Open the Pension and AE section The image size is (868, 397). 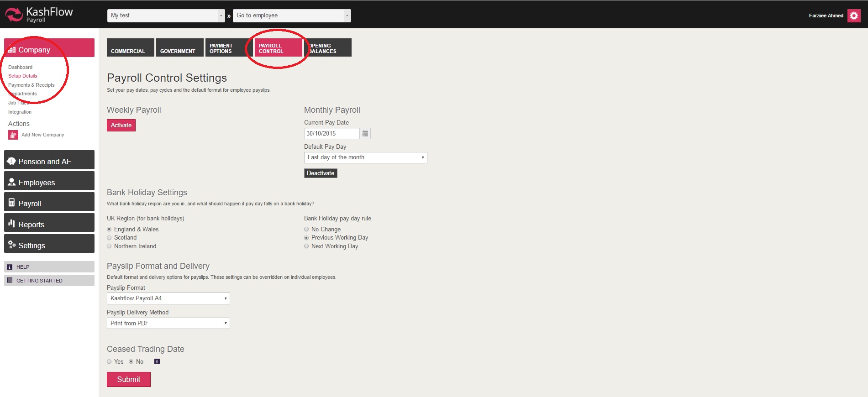click(49, 162)
